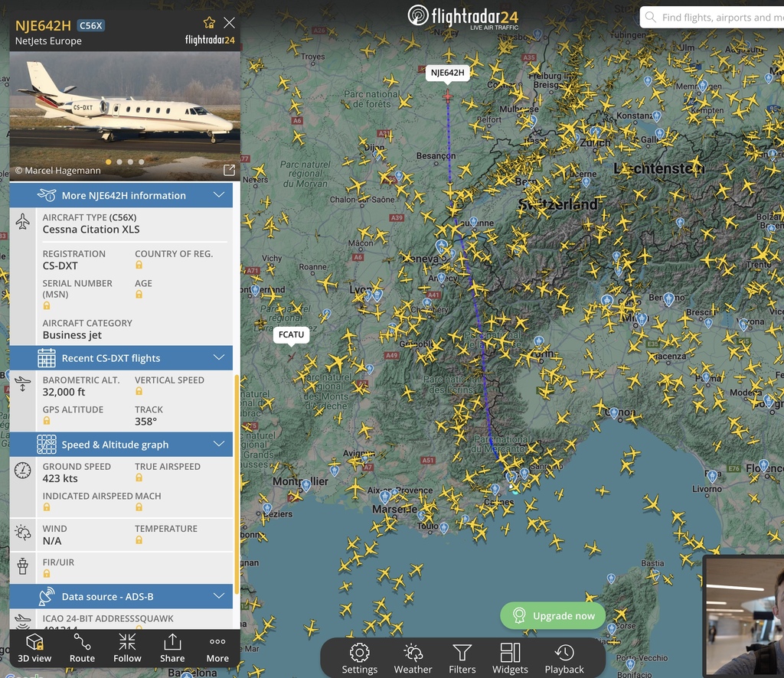Click the locked Temperature padlock
Viewport: 784px width, 678px height.
tap(139, 540)
